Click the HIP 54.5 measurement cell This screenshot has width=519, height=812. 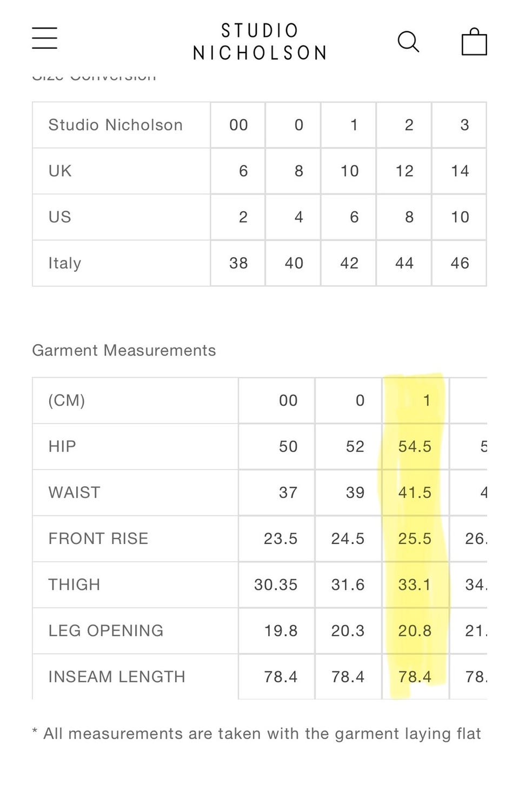[415, 446]
